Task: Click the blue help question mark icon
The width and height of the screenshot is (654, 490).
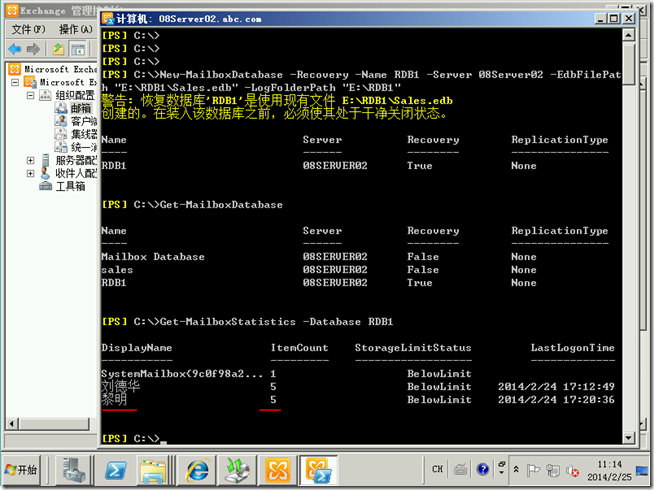Action: (x=483, y=470)
